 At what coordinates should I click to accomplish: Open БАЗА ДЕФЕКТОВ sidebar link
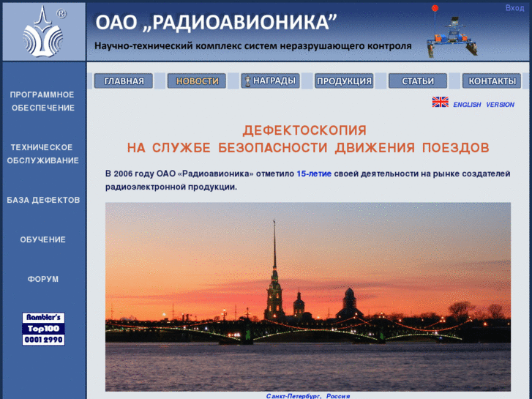pos(43,200)
